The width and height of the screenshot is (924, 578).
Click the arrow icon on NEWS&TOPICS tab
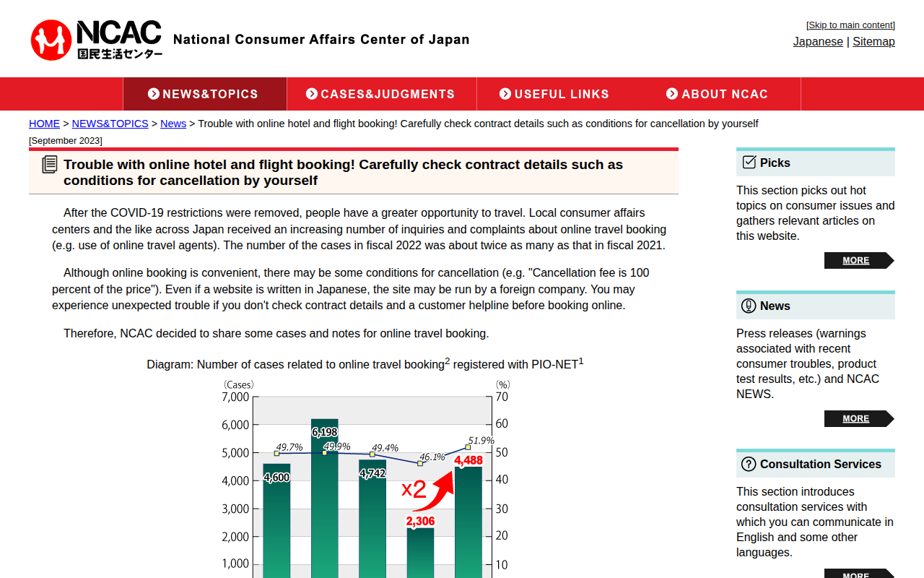point(153,94)
